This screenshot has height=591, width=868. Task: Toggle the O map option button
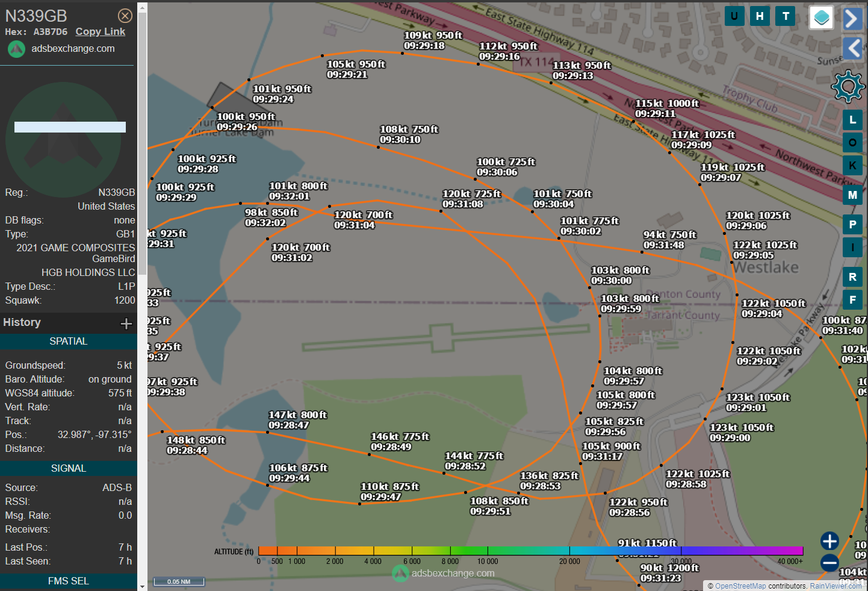(852, 143)
